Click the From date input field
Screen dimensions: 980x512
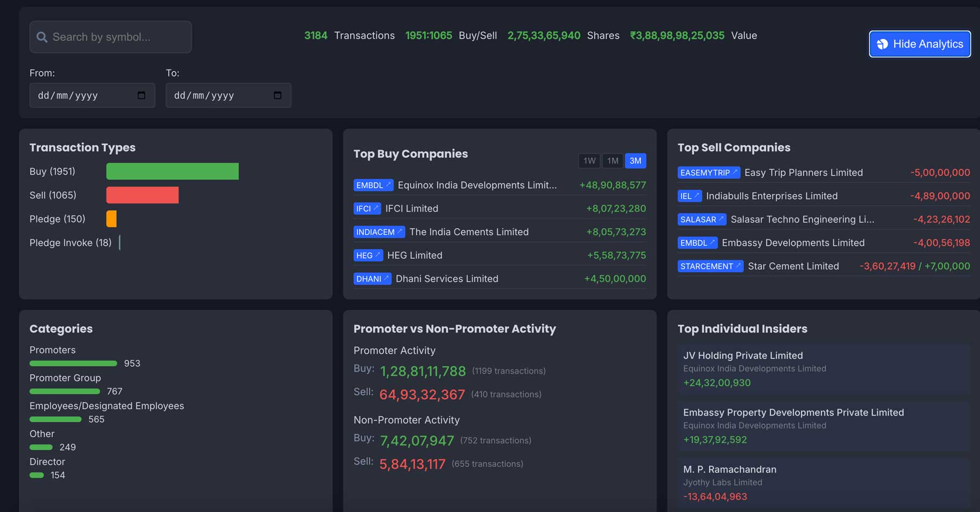coord(92,95)
